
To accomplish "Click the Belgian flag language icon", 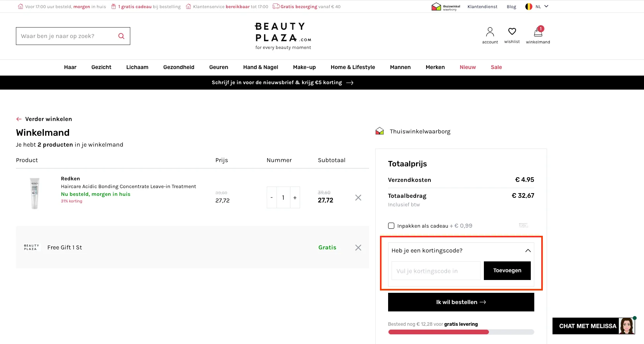I will tap(529, 7).
